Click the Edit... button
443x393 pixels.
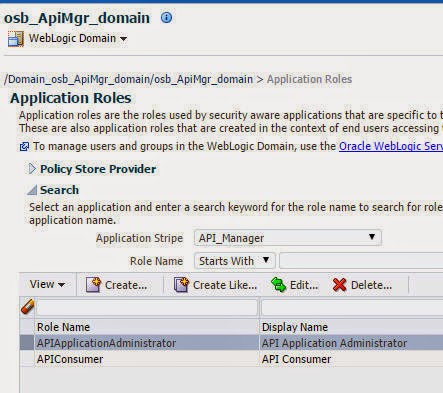click(x=294, y=285)
